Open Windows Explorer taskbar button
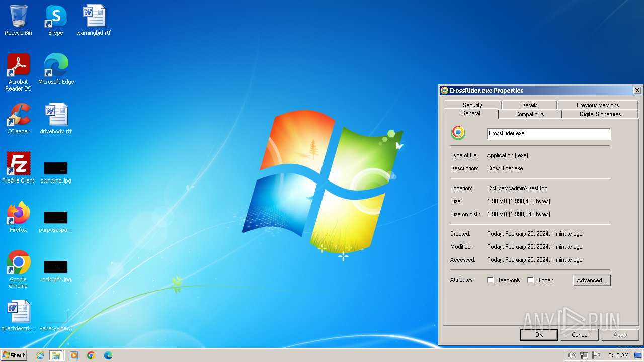644x362 pixels. [56, 355]
